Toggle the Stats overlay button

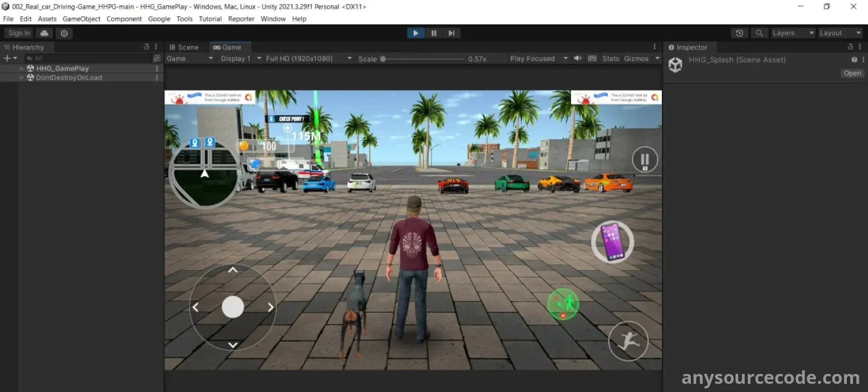[x=610, y=59]
